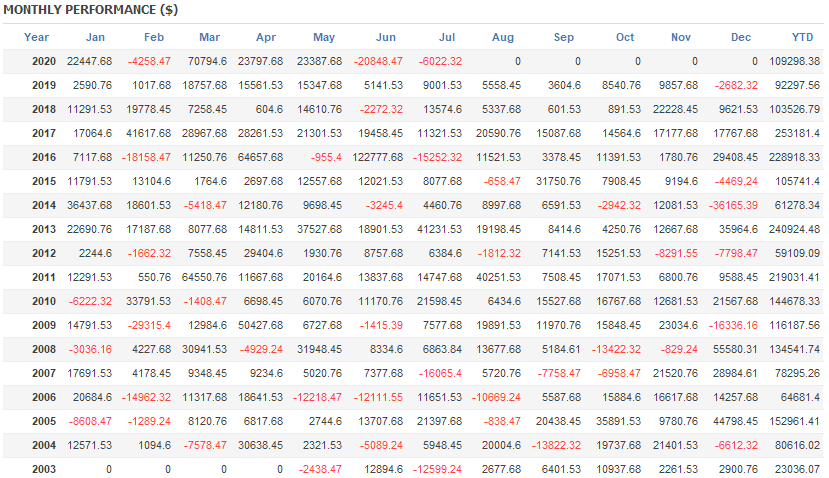
Task: Select the Apr column header
Action: tap(265, 37)
